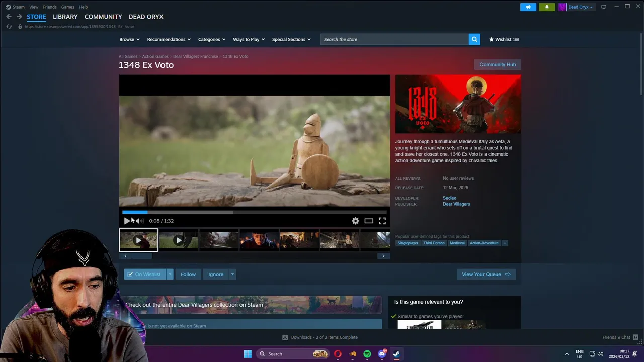Viewport: 644px width, 362px height.
Task: Click the Dead Oryx avatar picture
Action: coord(562,7)
